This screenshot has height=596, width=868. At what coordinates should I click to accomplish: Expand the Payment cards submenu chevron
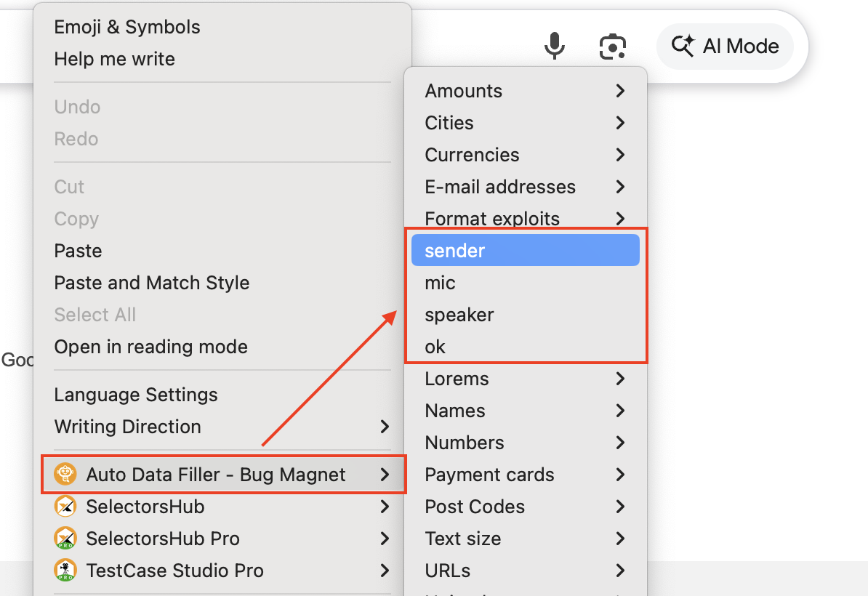click(x=620, y=475)
